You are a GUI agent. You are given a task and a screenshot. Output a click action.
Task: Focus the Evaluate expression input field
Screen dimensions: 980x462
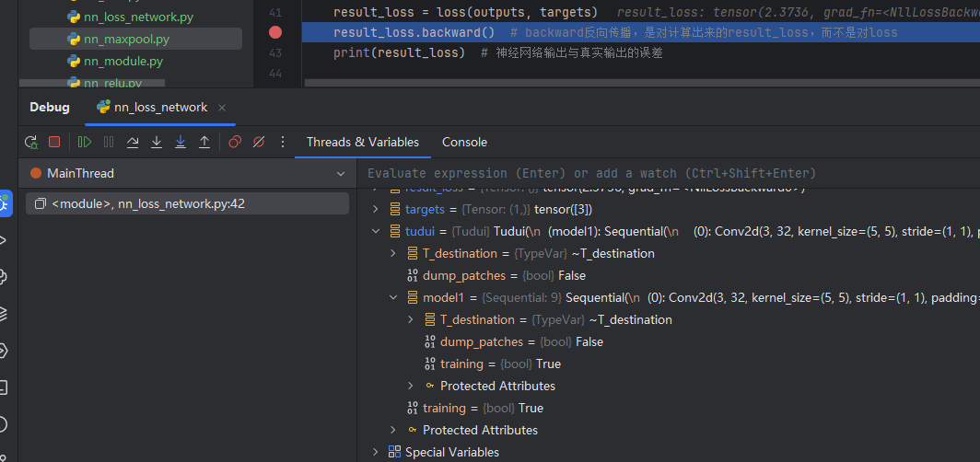coord(669,174)
